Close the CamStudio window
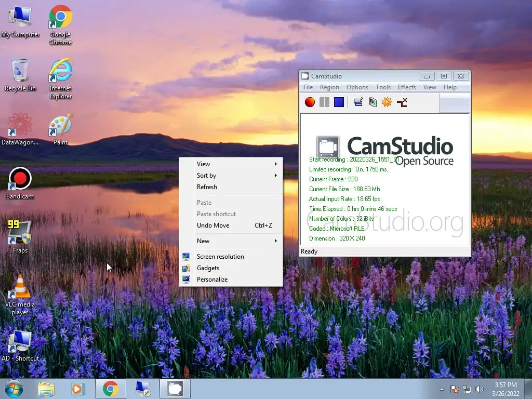532x399 pixels. (x=461, y=76)
